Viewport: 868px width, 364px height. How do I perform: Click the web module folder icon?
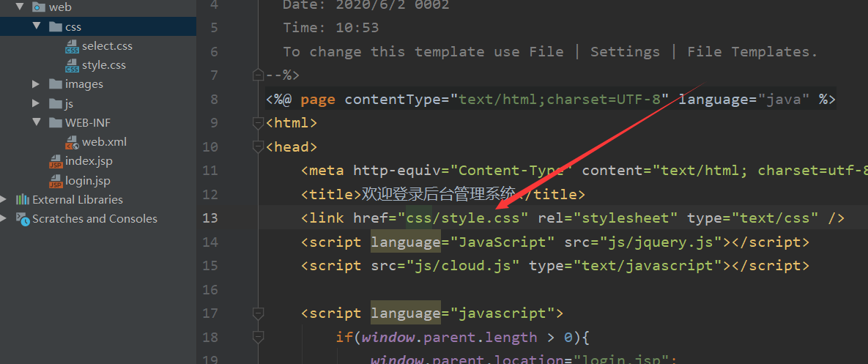[38, 7]
